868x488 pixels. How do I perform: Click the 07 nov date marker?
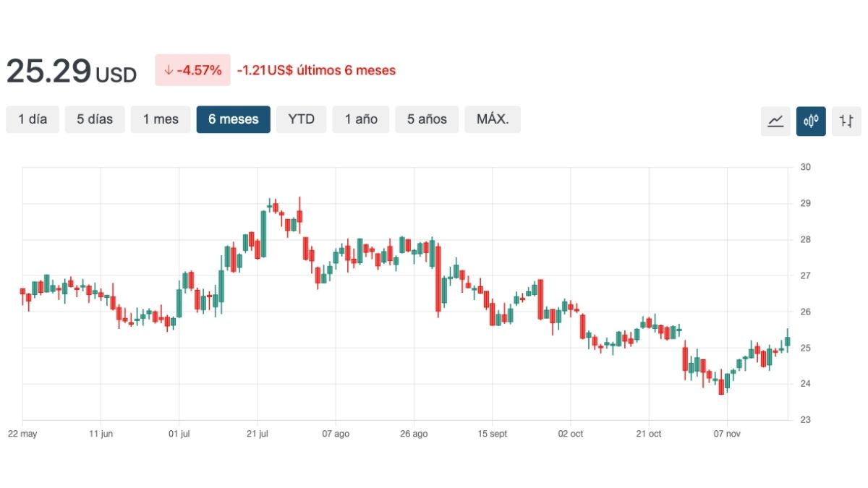click(727, 434)
